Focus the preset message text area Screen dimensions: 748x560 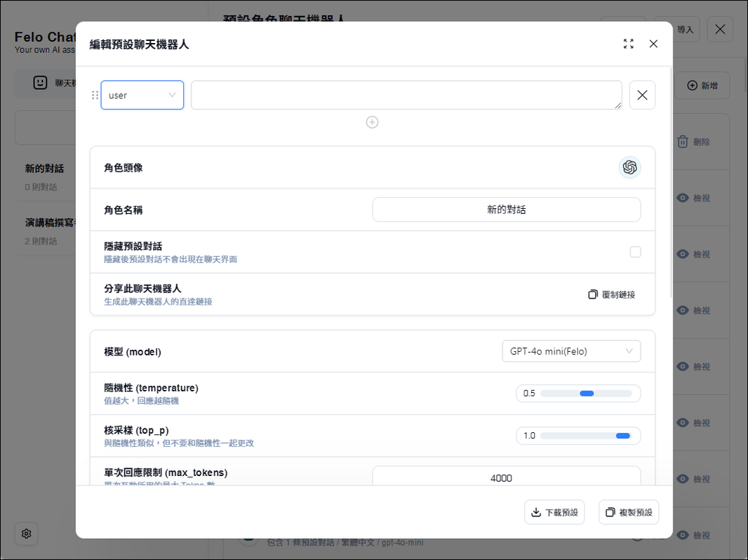point(406,95)
